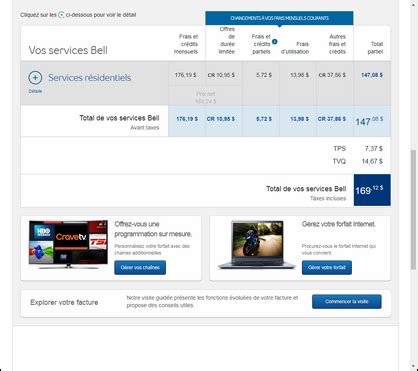
Task: Click the Taxes incluses label
Action: pyautogui.click(x=328, y=198)
